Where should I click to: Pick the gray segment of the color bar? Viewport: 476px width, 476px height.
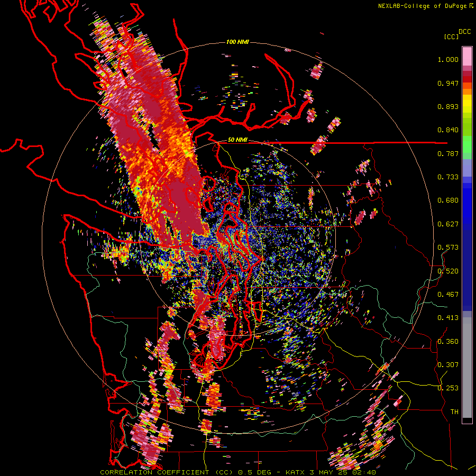467,368
